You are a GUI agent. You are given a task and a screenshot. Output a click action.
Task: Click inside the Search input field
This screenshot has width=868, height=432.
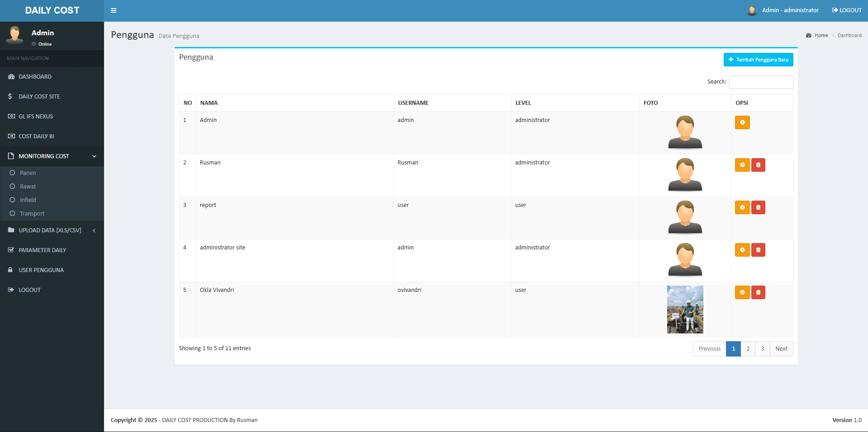(x=761, y=82)
